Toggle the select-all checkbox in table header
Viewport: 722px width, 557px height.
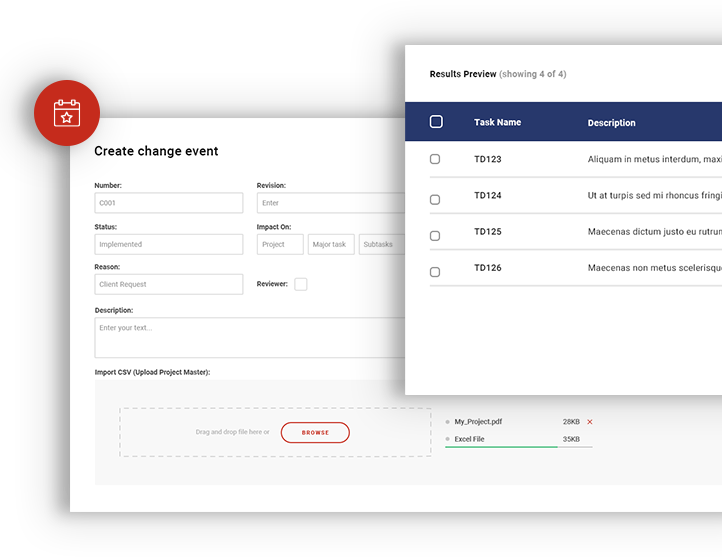436,122
